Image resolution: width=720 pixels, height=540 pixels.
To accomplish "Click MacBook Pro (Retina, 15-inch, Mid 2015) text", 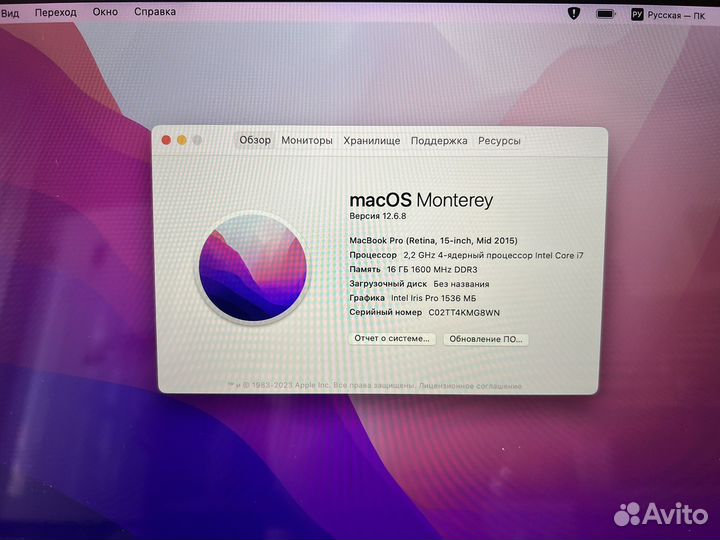I will (x=433, y=241).
